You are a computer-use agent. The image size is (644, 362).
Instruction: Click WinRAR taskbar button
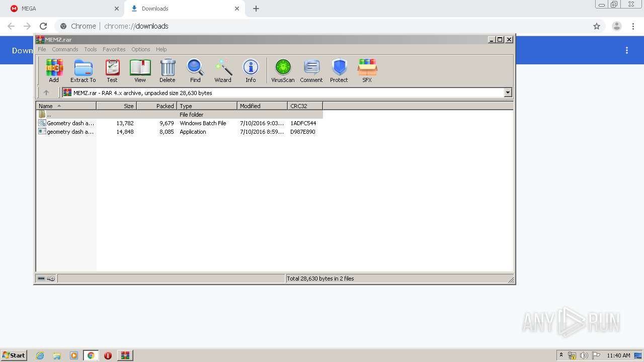[125, 355]
